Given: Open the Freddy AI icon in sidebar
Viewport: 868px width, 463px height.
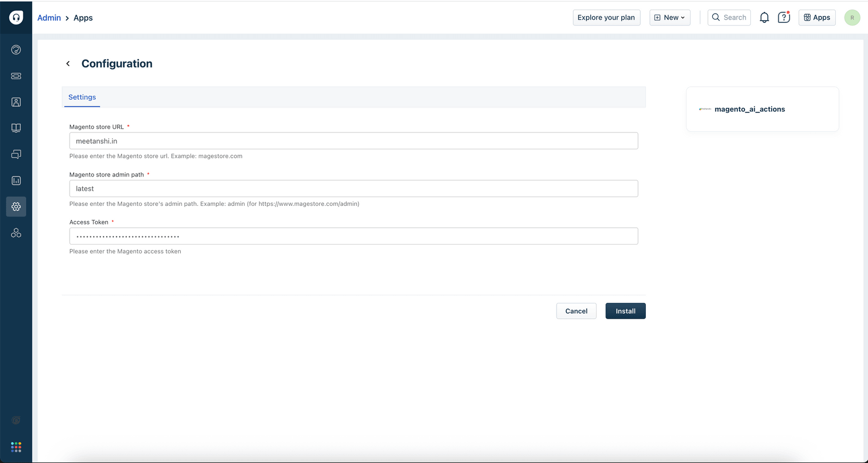Looking at the screenshot, I should pyautogui.click(x=16, y=233).
